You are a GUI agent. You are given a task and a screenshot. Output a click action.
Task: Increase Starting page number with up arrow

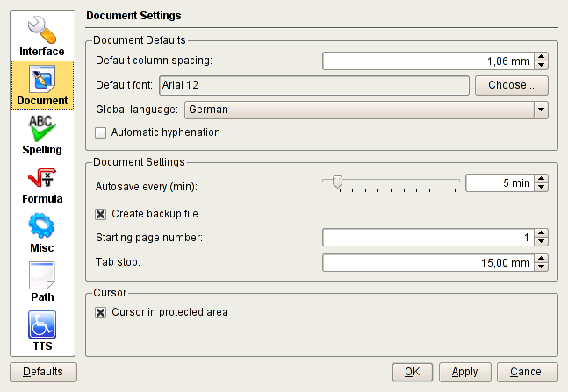(542, 234)
